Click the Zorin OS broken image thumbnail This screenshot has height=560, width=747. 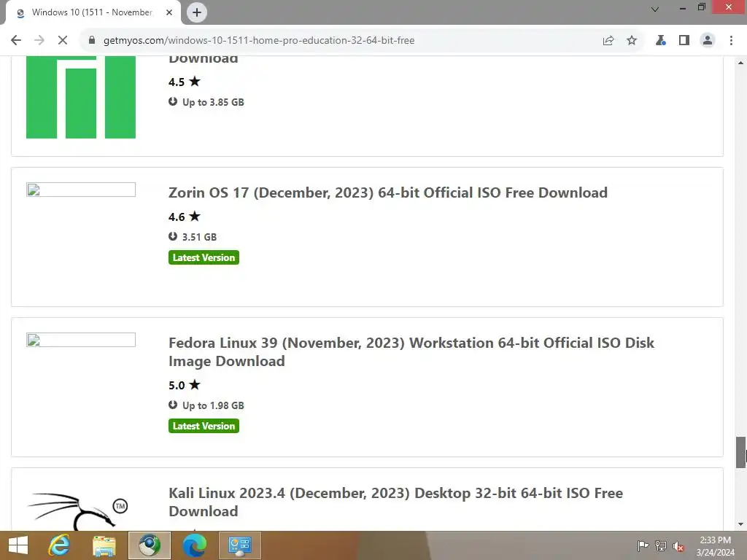81,190
